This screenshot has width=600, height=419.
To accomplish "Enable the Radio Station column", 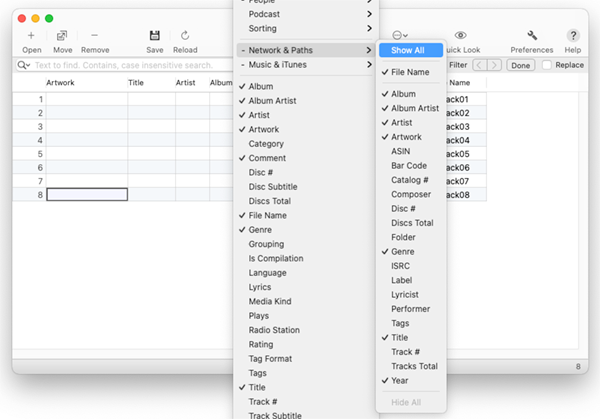I will 306,330.
